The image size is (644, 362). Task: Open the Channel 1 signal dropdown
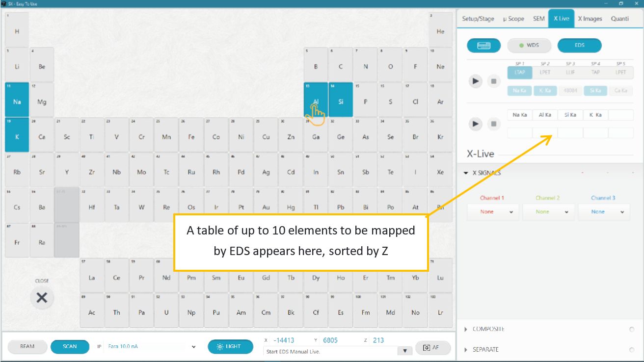point(492,212)
